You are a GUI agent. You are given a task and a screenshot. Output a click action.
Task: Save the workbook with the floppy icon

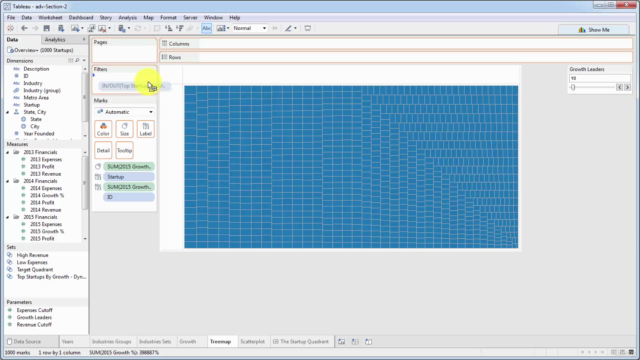point(47,28)
